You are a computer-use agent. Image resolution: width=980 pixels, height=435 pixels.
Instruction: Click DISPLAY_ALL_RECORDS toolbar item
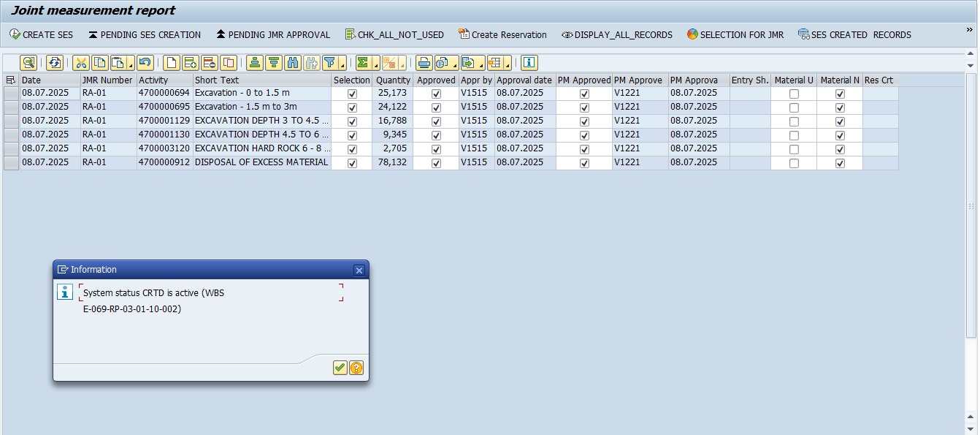[617, 34]
